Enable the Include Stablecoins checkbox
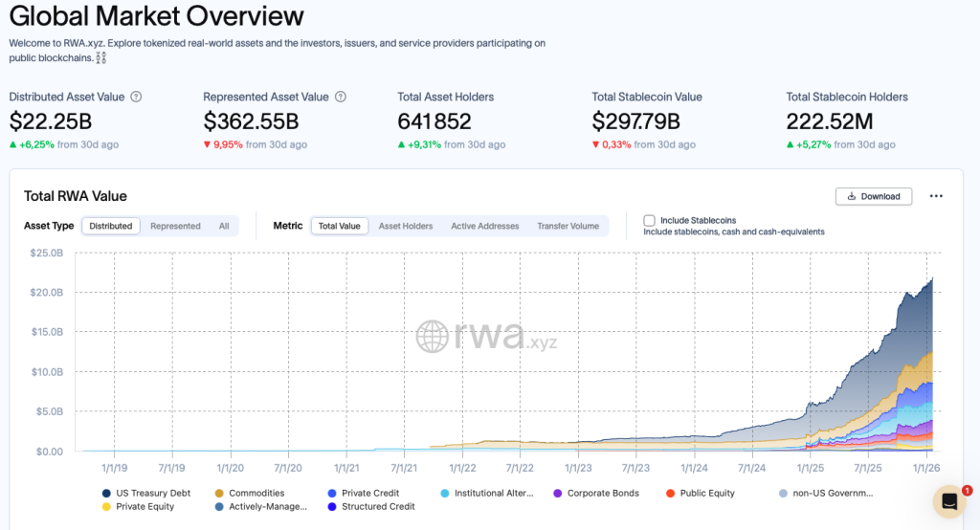This screenshot has width=980, height=530. click(x=650, y=220)
